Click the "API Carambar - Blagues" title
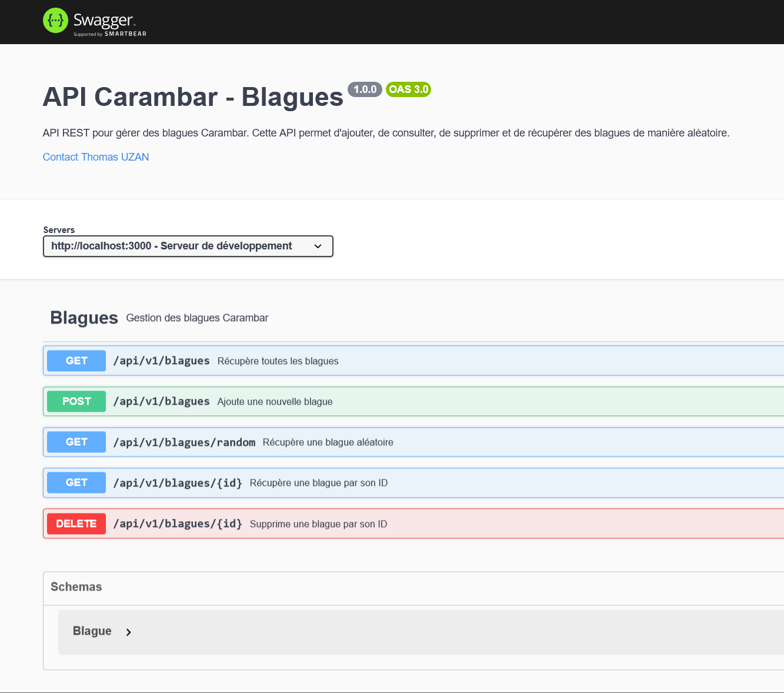The height and width of the screenshot is (693, 784). (x=193, y=97)
